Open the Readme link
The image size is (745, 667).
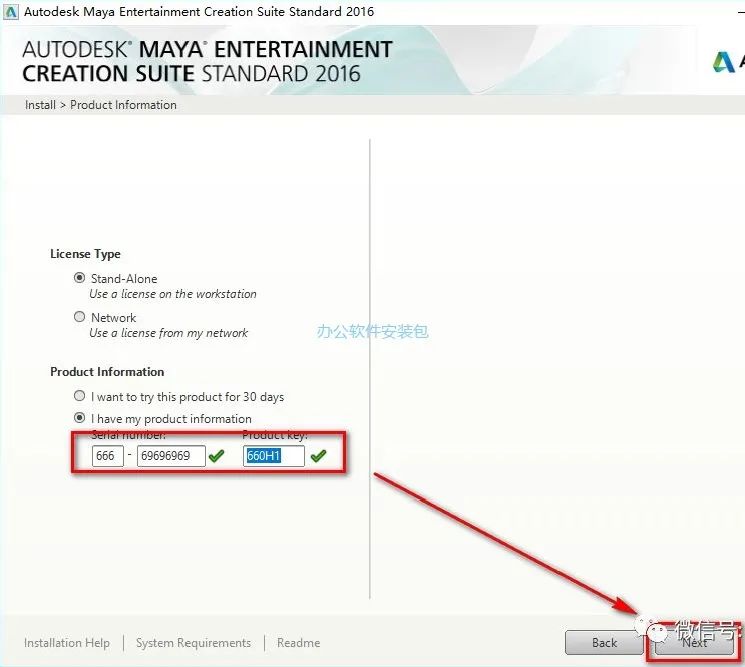[x=298, y=643]
